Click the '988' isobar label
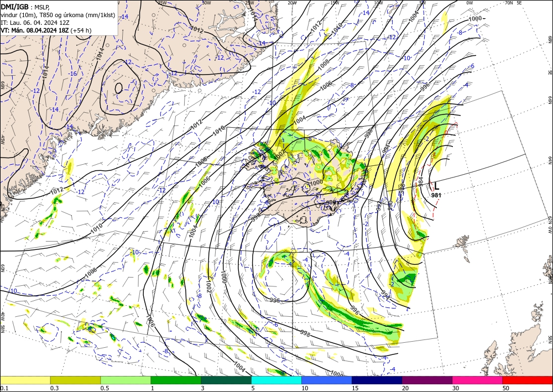This screenshot has height=392, width=553. (x=401, y=188)
